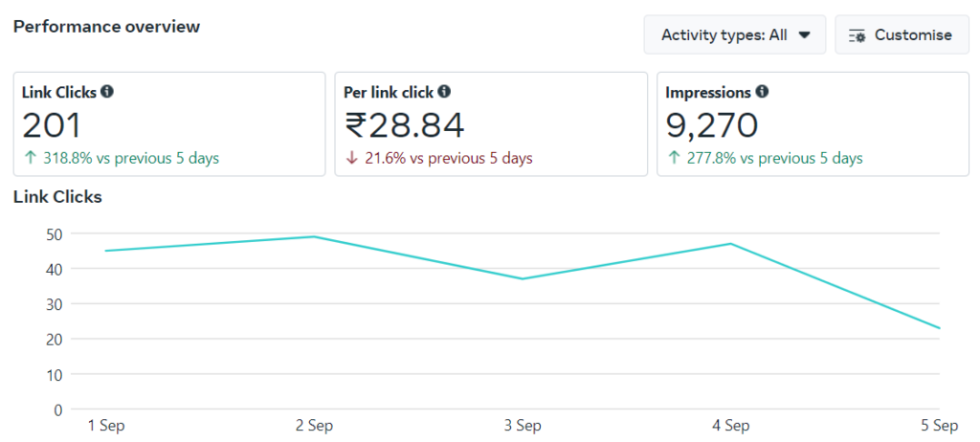Select the Link Clicks metric card
Image resolution: width=980 pixels, height=442 pixels.
pos(169,123)
